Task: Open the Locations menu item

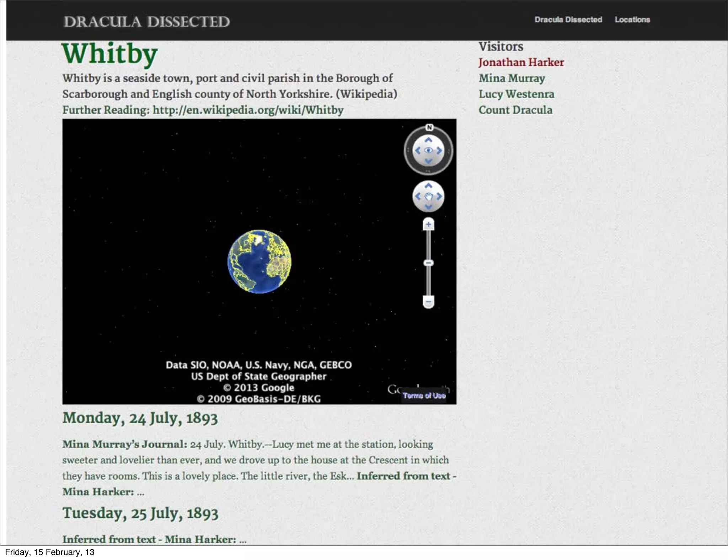Action: coord(632,20)
